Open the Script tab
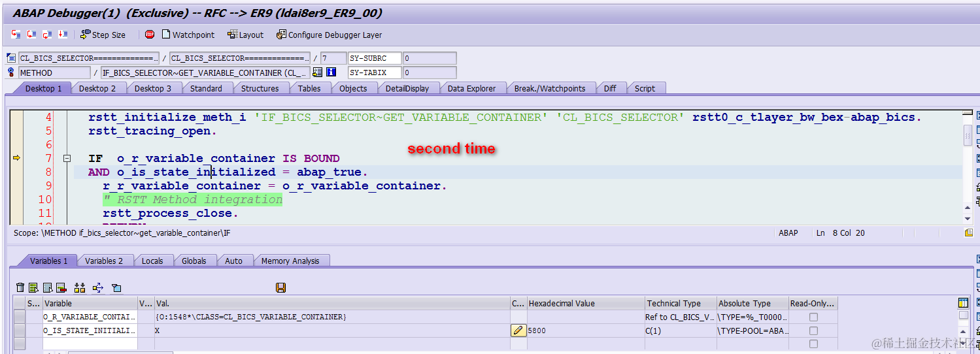 645,88
